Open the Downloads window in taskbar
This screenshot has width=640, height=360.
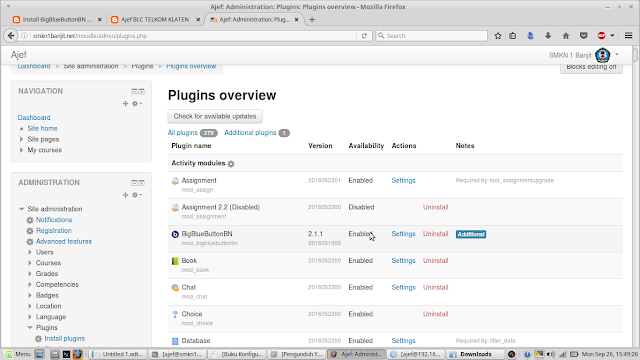[476, 354]
